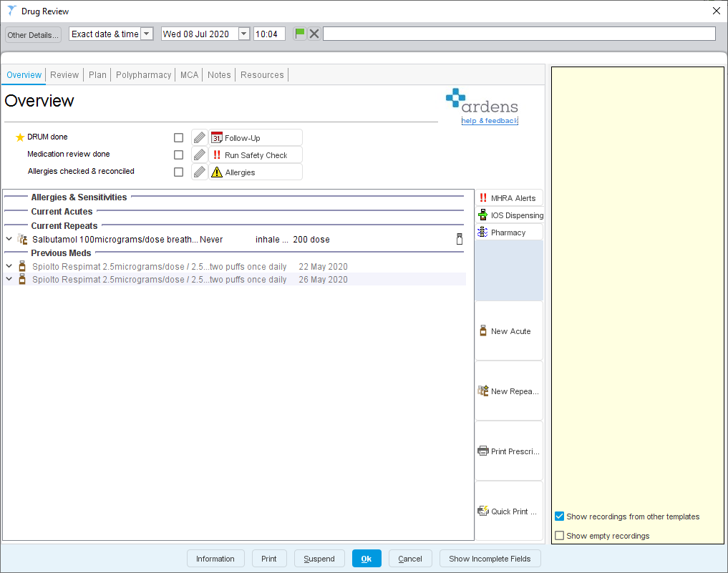The height and width of the screenshot is (573, 728).
Task: Collapse the Salbutamol repeat medication row
Action: (9, 238)
